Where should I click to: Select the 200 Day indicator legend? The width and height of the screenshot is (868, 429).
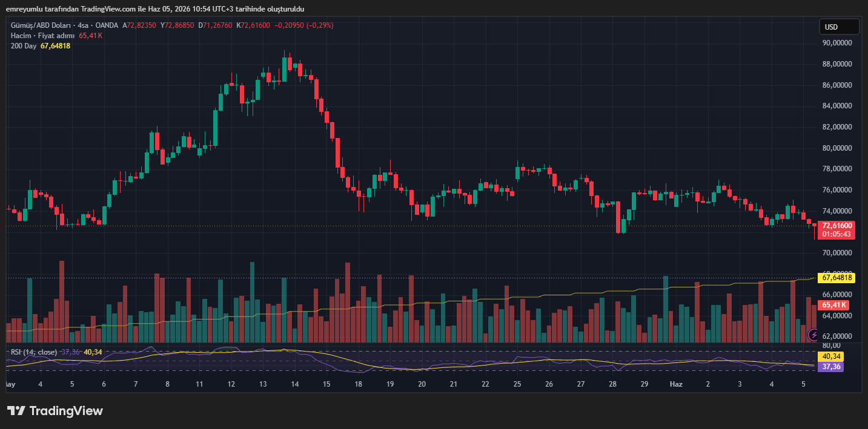(x=24, y=46)
